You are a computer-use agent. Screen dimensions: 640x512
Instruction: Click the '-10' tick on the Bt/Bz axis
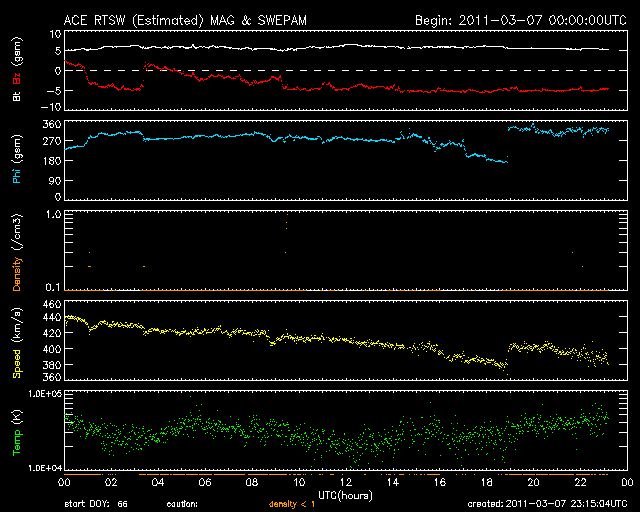click(x=52, y=107)
